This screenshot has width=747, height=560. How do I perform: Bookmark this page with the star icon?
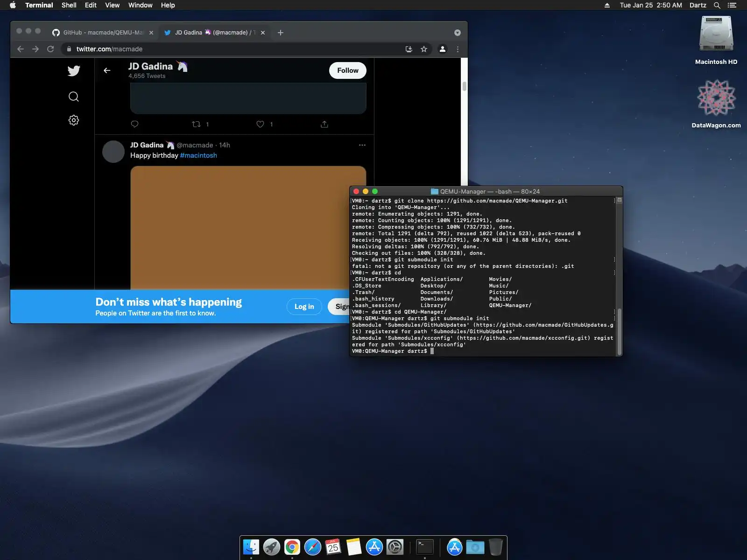(424, 49)
